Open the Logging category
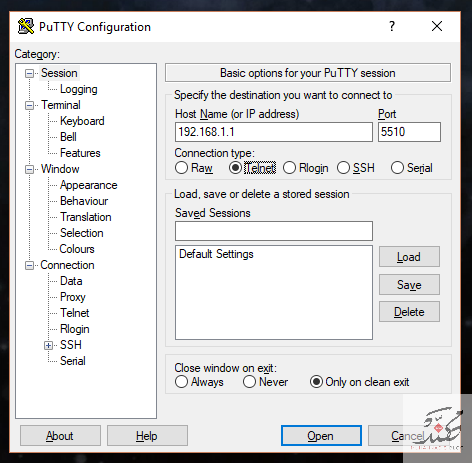The height and width of the screenshot is (463, 472). click(x=79, y=89)
